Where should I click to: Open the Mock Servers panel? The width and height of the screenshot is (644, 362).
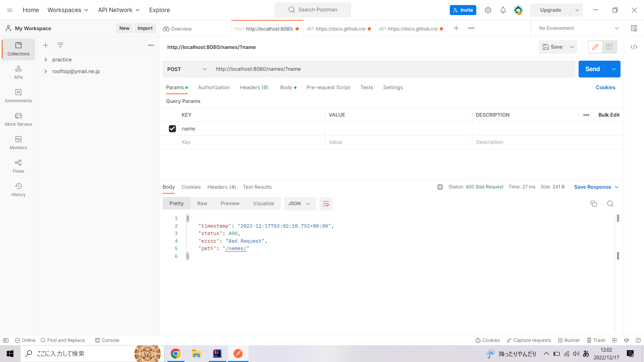pyautogui.click(x=18, y=120)
